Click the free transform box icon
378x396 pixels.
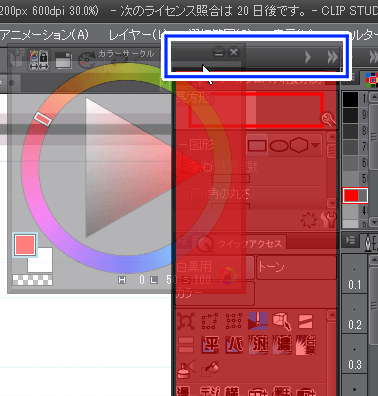pos(210,321)
